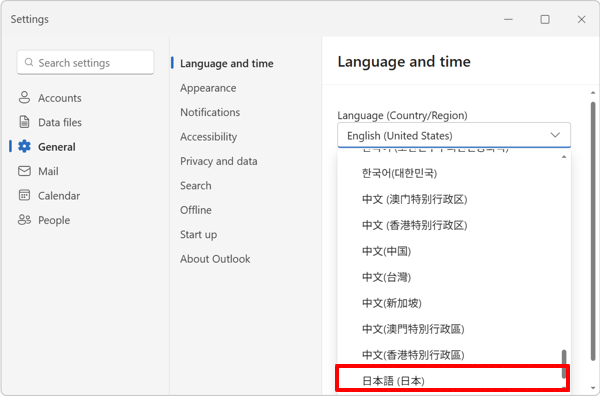Click the settings page vertical scrollbar
This screenshot has height=396, width=600.
[x=593, y=231]
